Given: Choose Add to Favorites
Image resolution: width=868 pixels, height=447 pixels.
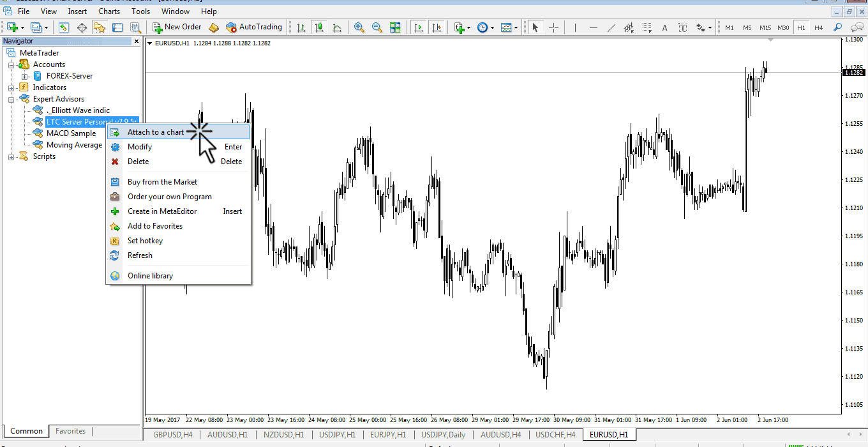Looking at the screenshot, I should tap(178, 226).
